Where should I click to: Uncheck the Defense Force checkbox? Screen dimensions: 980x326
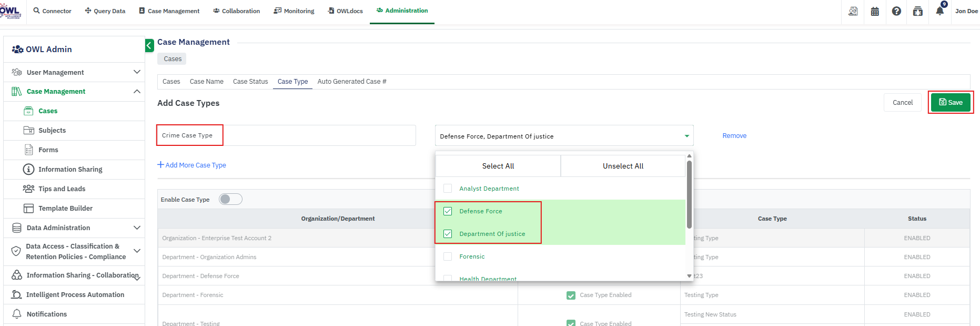pyautogui.click(x=448, y=211)
